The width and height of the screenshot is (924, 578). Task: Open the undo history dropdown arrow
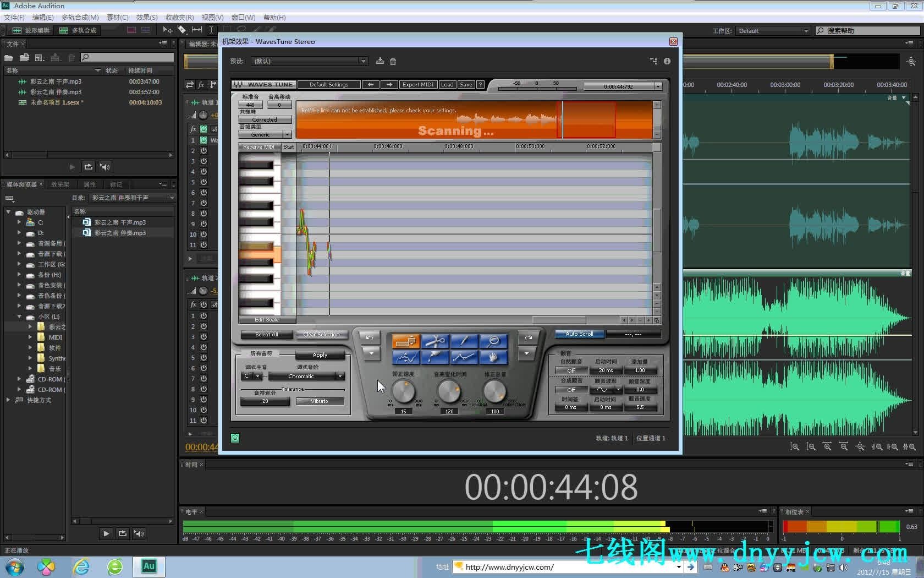tap(371, 353)
